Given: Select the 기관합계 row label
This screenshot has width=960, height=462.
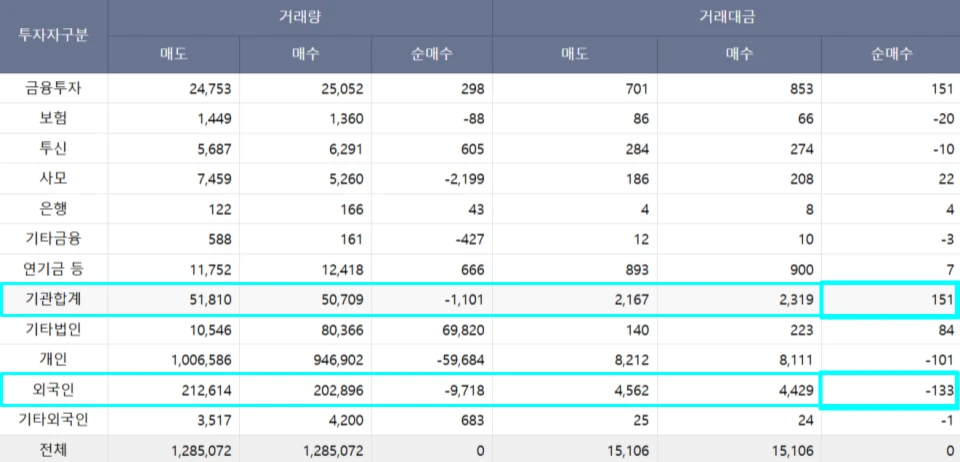Looking at the screenshot, I should coord(53,299).
